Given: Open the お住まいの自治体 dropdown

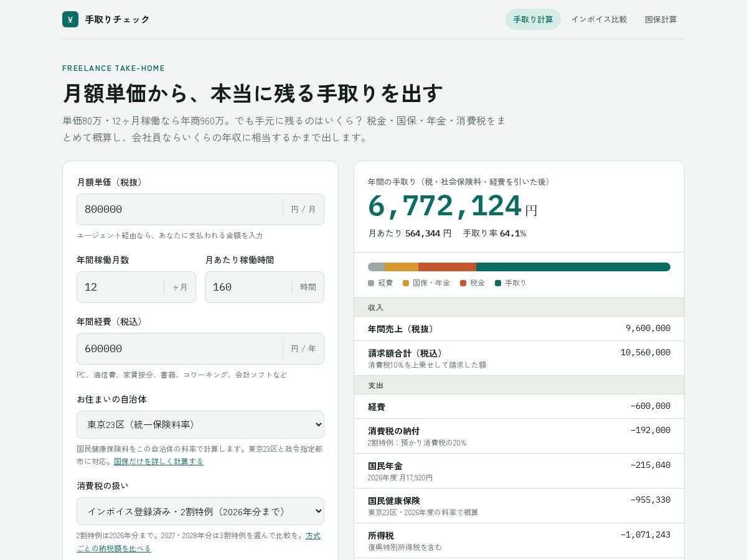Looking at the screenshot, I should 200,424.
